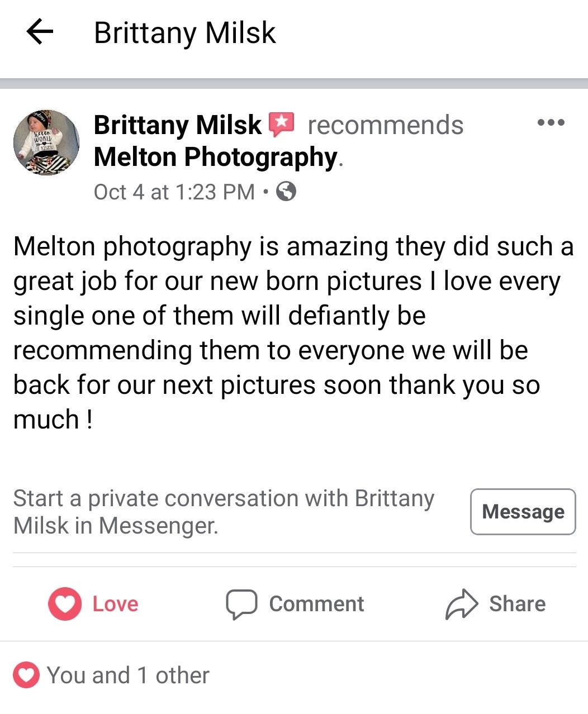Click the Share arrow icon
Image resolution: width=588 pixels, height=714 pixels.
tap(461, 604)
